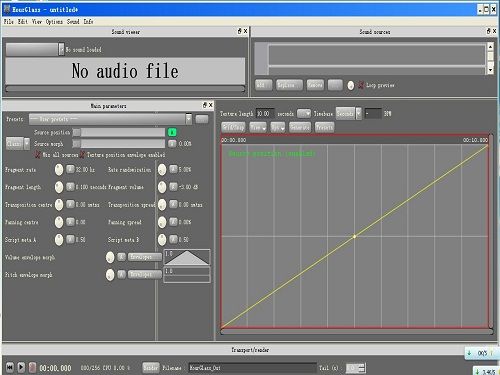Click the Fragment rate knob
The width and height of the screenshot is (500, 375).
point(59,169)
